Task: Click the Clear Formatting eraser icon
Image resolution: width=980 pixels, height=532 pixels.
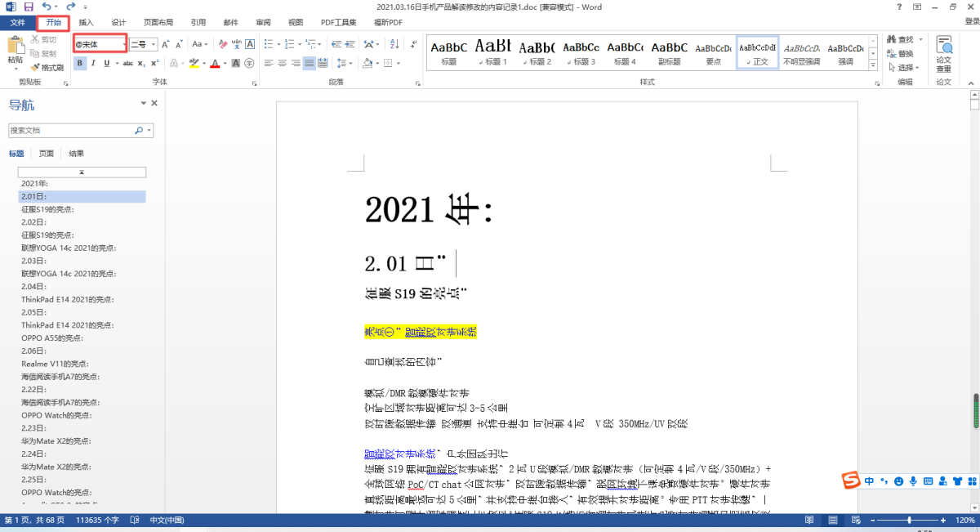Action: pos(223,44)
